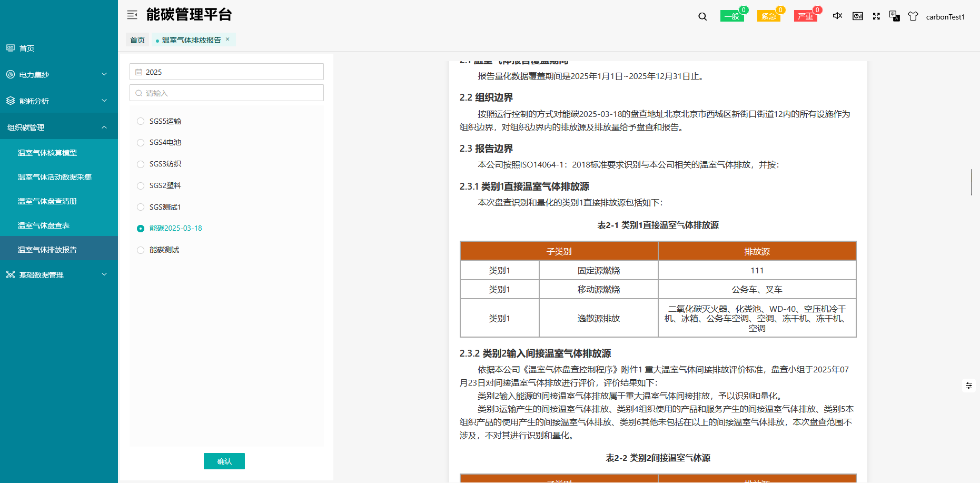Screen dimensions: 980x483
Task: Open 温室气体核算模型 in the sidebar
Action: click(x=47, y=153)
